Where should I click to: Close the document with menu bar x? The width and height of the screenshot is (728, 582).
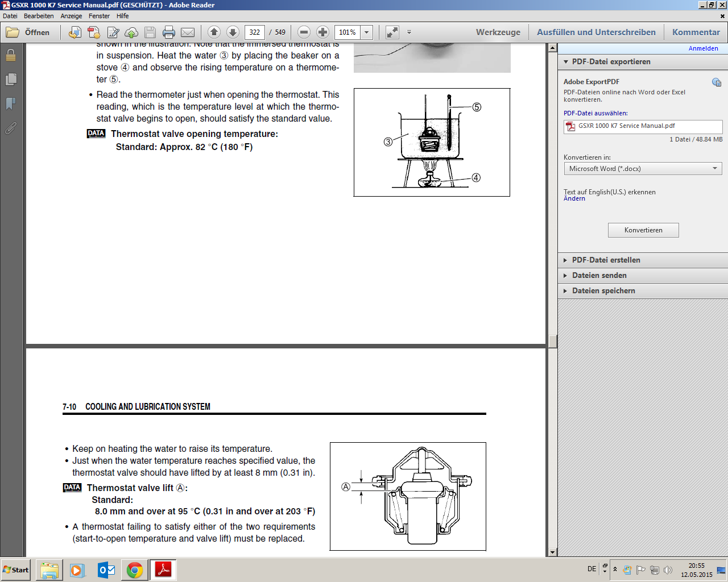coord(722,16)
